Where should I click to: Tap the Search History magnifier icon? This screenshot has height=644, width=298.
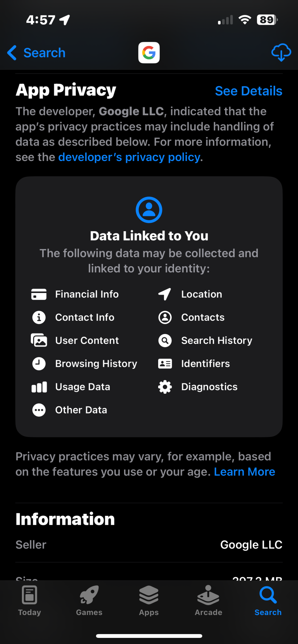coord(165,340)
